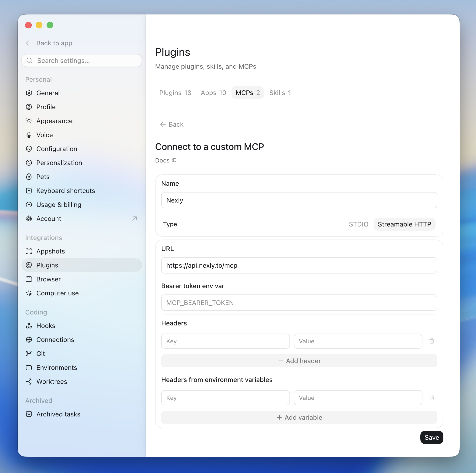Click the Headers Key field
The image size is (476, 473).
click(225, 341)
